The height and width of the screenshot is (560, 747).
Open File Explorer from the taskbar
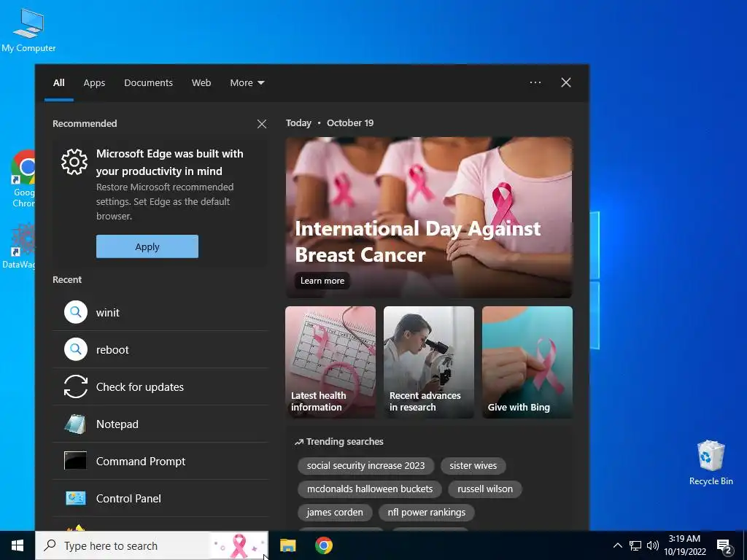(287, 545)
